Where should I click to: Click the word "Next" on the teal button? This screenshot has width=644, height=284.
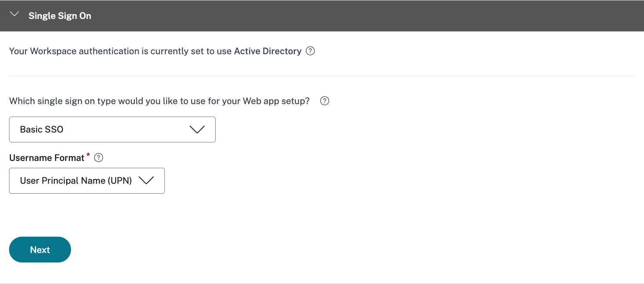[x=40, y=250]
